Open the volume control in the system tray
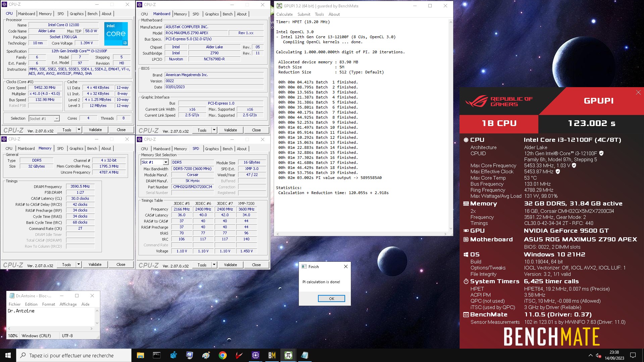This screenshot has height=362, width=644. (x=598, y=355)
